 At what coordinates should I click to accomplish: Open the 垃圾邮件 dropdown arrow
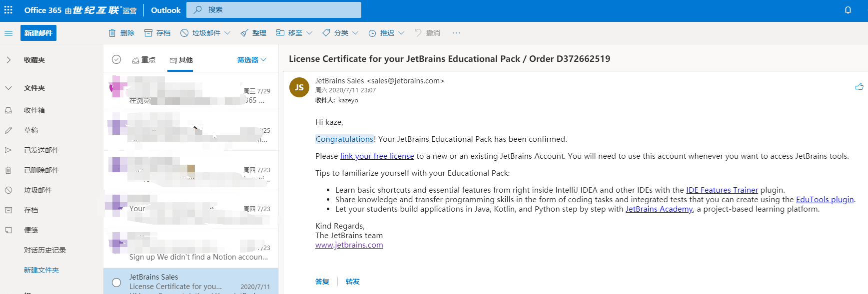click(227, 33)
